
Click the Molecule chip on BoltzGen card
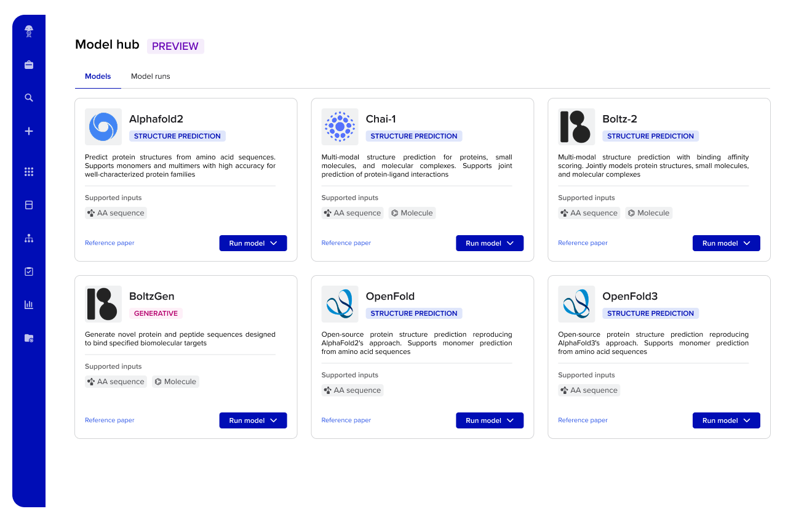tap(175, 382)
